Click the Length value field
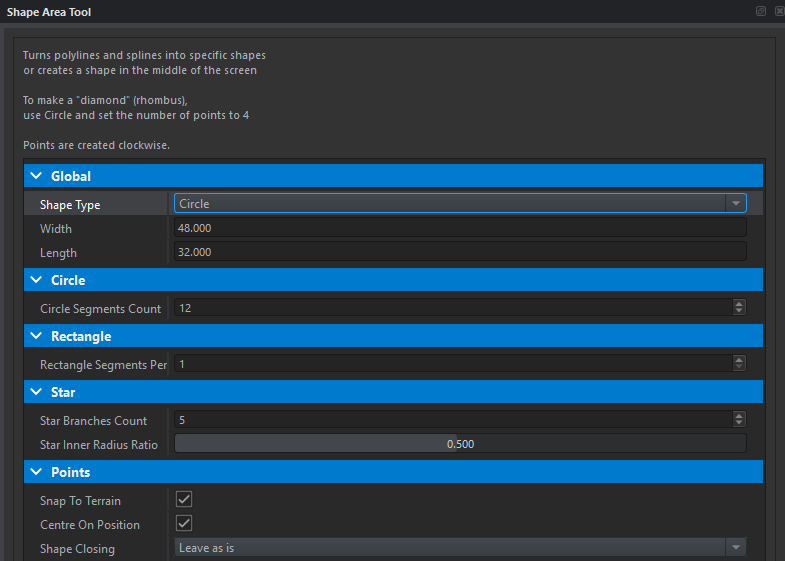This screenshot has height=561, width=785. click(460, 253)
